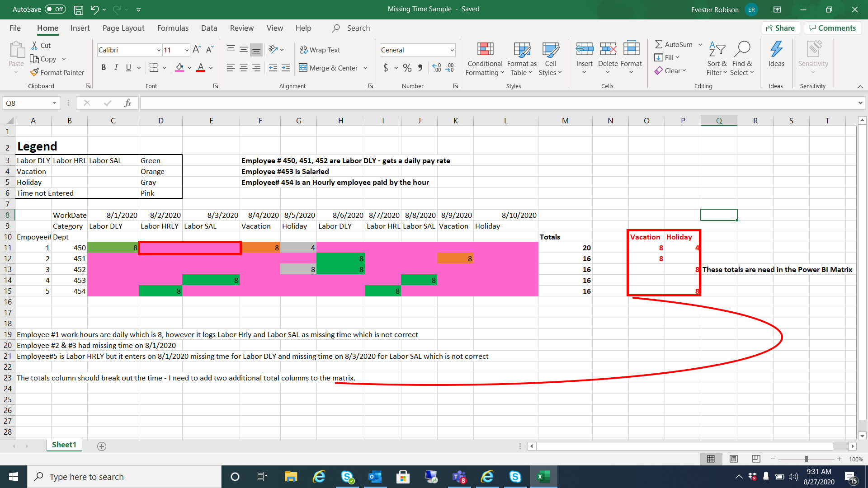Click the Increase Decimal icon

437,68
